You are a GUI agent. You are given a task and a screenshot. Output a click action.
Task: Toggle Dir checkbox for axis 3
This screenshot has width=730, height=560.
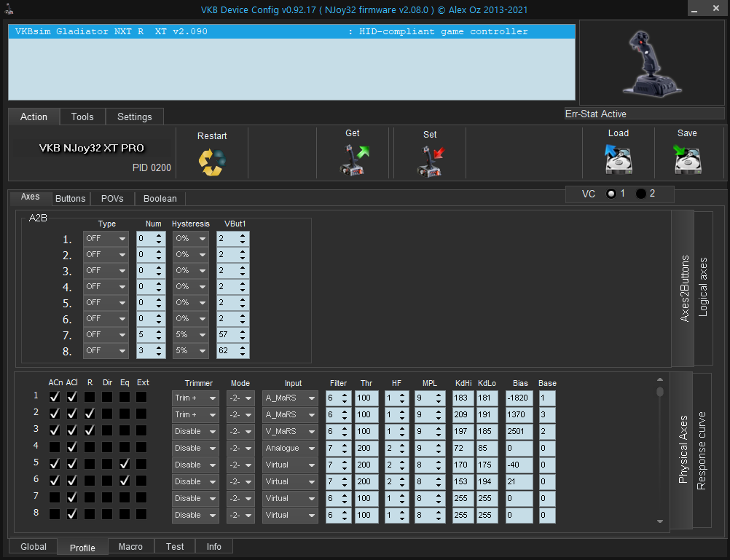107,430
